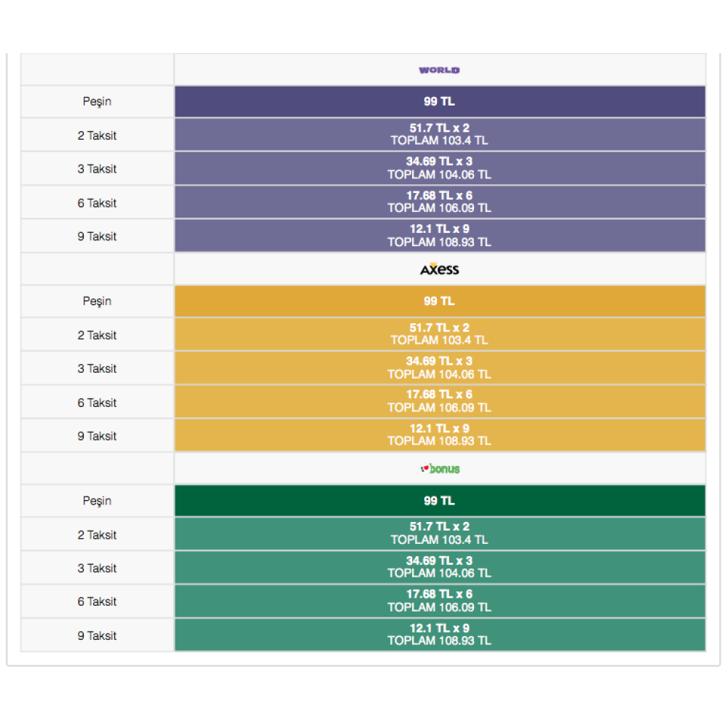Select World 2-installment 51.7 TL option
The height and width of the screenshot is (728, 728).
point(439,135)
